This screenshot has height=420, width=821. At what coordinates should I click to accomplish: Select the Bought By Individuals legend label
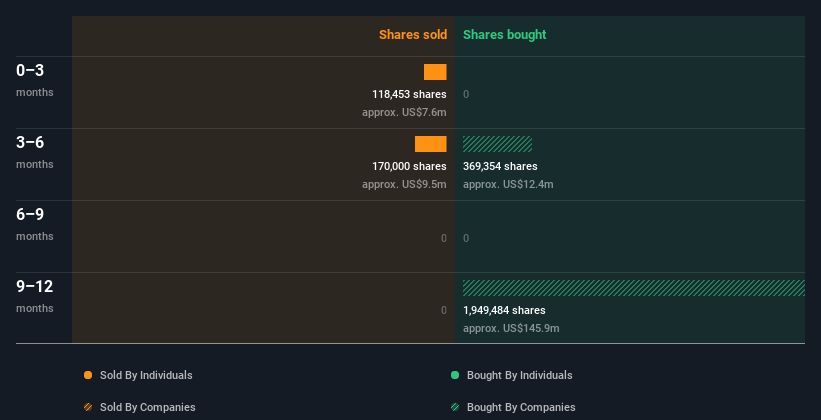519,375
